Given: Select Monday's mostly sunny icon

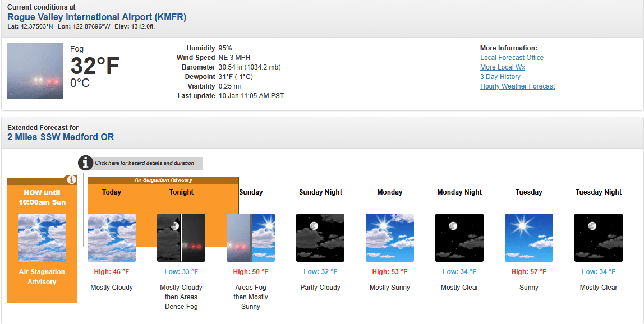Looking at the screenshot, I should [390, 237].
